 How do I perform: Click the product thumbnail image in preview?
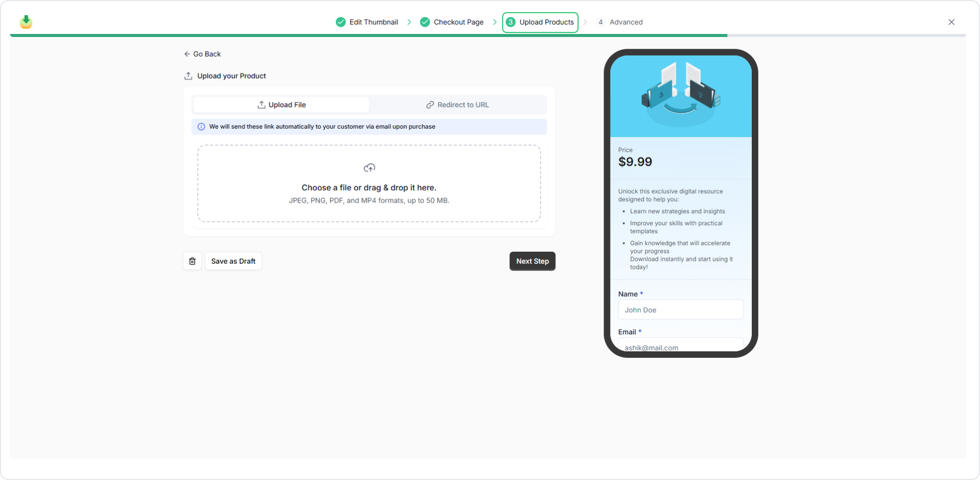tap(680, 96)
